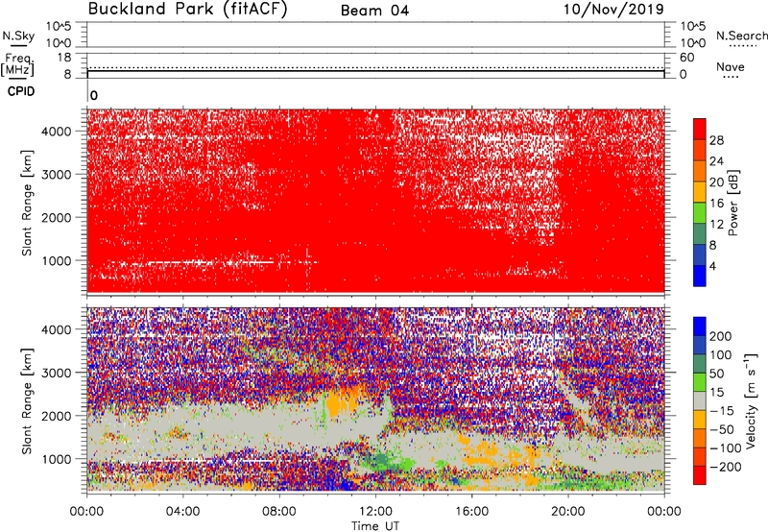Screen dimensions: 768x532
Task: Click the velocity colorbar '-50' tick label
Action: (x=720, y=429)
